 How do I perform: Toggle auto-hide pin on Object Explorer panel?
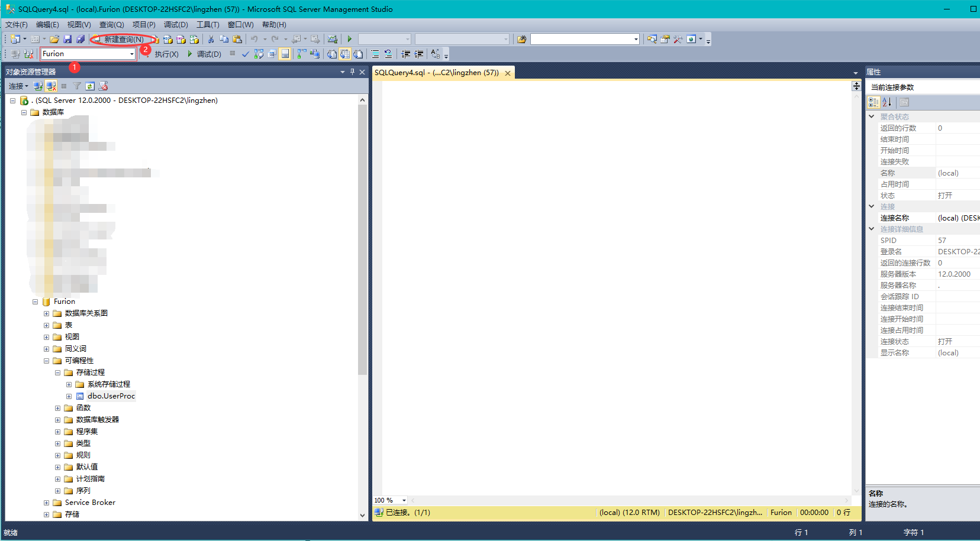[353, 72]
